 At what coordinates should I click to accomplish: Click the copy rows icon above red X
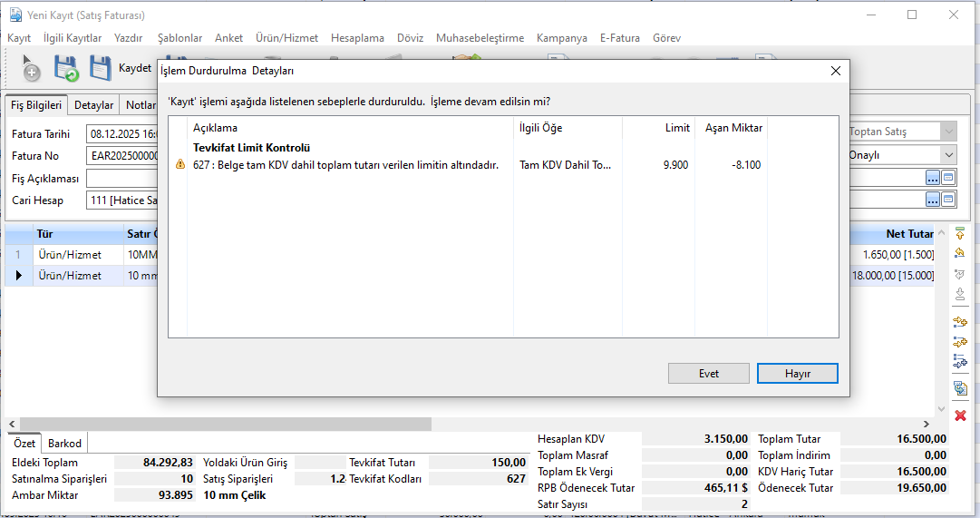pos(960,388)
